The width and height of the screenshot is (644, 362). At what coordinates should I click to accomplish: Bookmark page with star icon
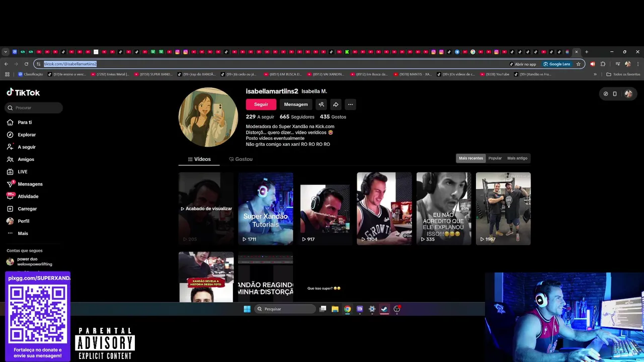(579, 64)
